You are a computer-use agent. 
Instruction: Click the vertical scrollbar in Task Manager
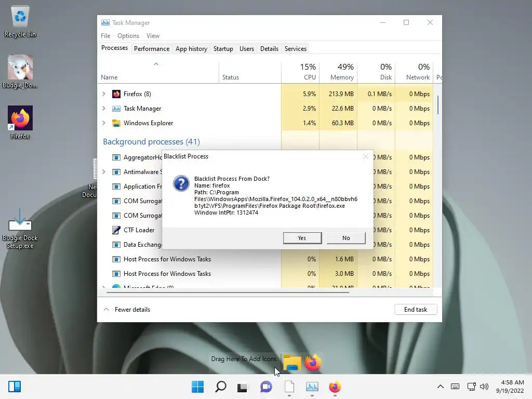(x=437, y=105)
